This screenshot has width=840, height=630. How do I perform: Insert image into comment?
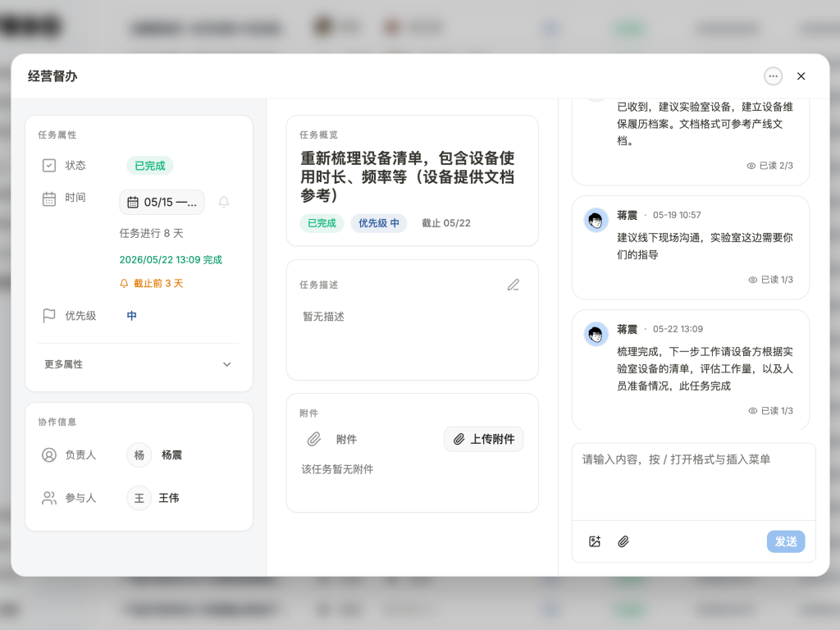pos(595,541)
